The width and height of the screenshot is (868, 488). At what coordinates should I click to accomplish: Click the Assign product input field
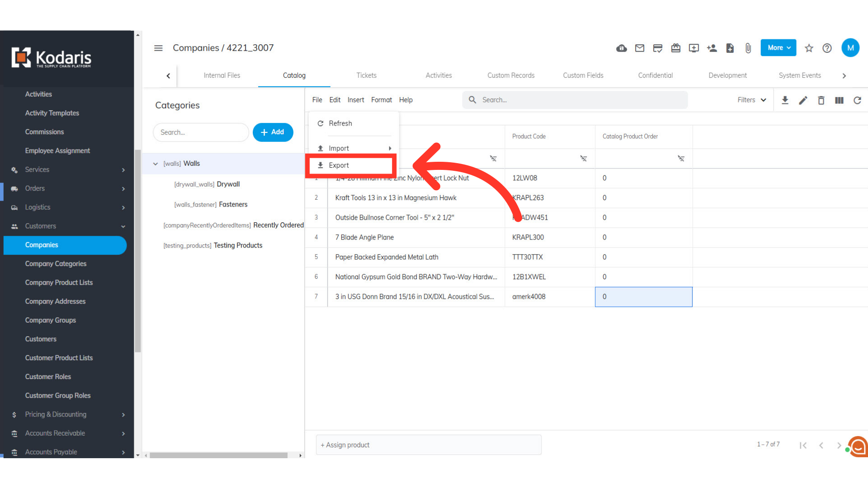tap(429, 445)
